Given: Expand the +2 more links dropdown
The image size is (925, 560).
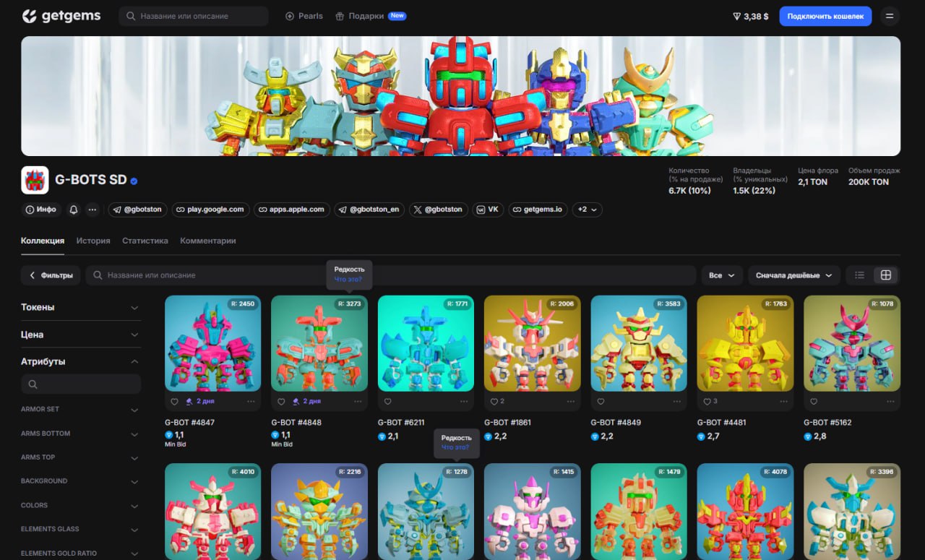Looking at the screenshot, I should pyautogui.click(x=587, y=210).
